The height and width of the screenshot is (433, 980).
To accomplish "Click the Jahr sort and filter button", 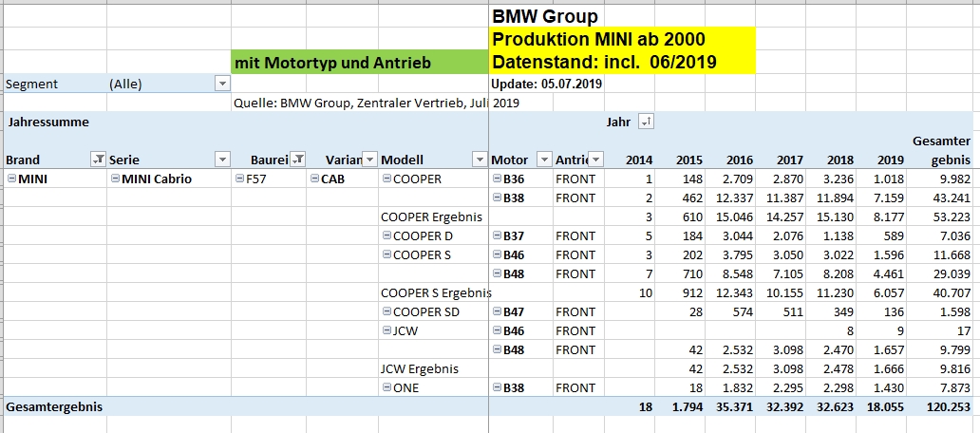I will (646, 122).
